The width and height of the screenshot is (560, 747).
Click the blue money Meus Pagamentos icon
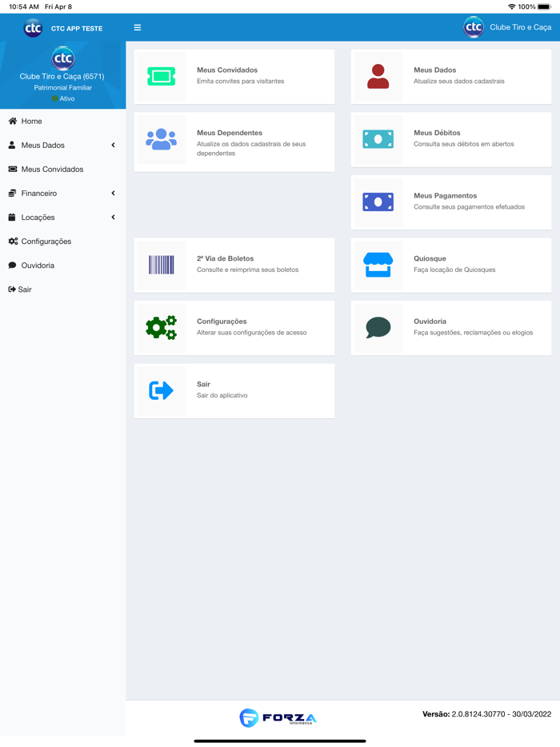(378, 202)
